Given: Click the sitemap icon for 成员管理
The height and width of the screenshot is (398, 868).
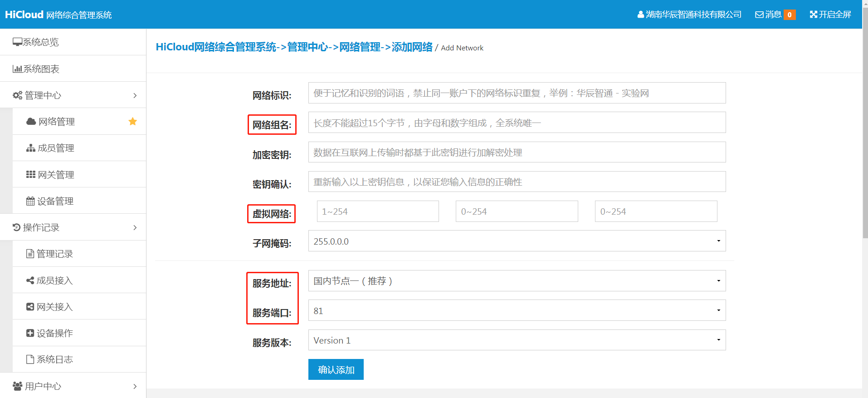Looking at the screenshot, I should click(x=30, y=148).
